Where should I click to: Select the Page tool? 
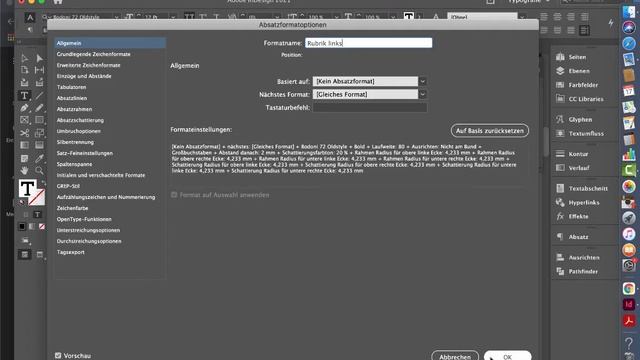pyautogui.click(x=24, y=70)
